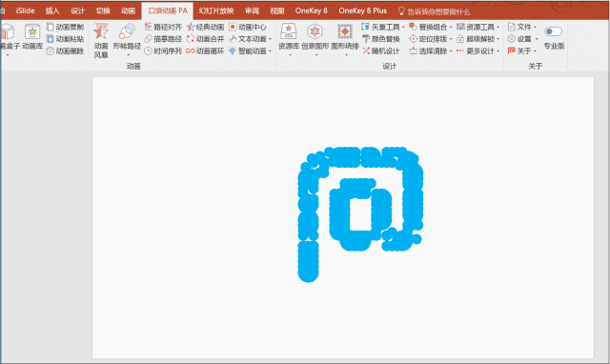Expand the 创意图形 creative shapes dropdown
The height and width of the screenshot is (364, 610).
(x=315, y=55)
